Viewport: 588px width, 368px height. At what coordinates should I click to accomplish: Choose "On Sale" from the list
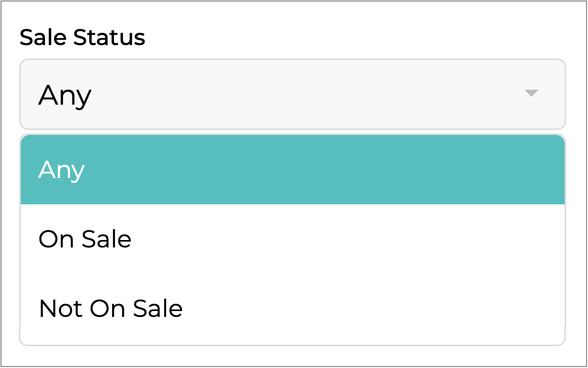[x=293, y=239]
